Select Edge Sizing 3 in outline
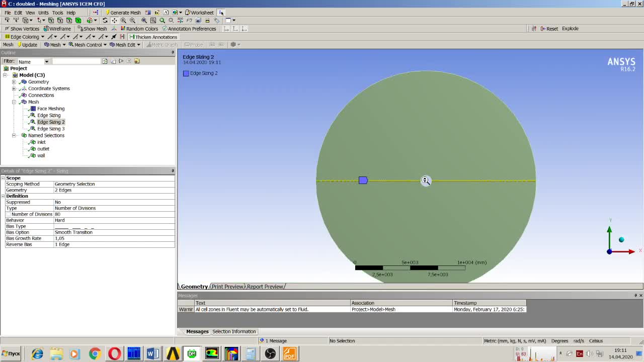 pyautogui.click(x=51, y=129)
